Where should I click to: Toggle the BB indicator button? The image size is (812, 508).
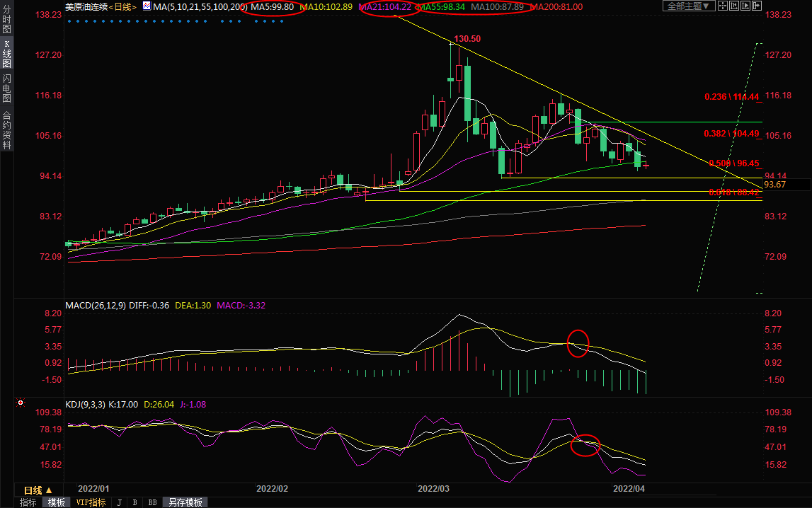pyautogui.click(x=152, y=502)
